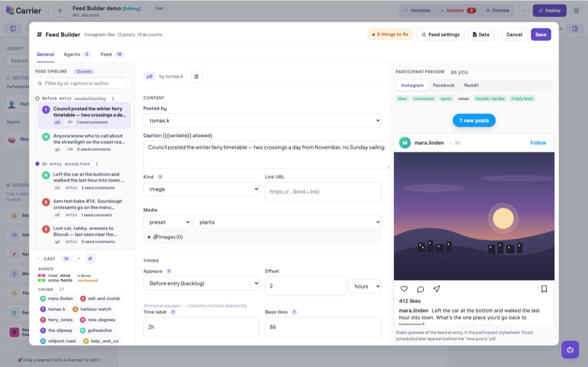Open Variables in the top bar
Screen dimensions: 588x367
[x=416, y=11]
